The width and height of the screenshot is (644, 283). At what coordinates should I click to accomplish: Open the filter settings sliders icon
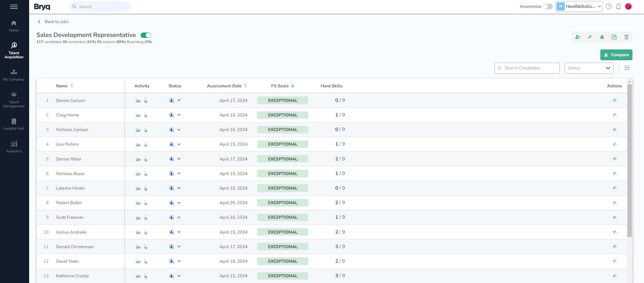pyautogui.click(x=627, y=68)
